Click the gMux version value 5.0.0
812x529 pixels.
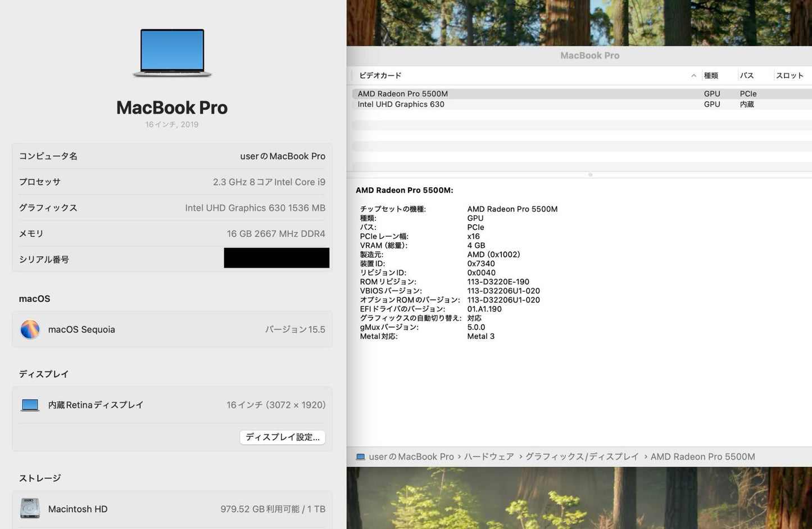476,327
